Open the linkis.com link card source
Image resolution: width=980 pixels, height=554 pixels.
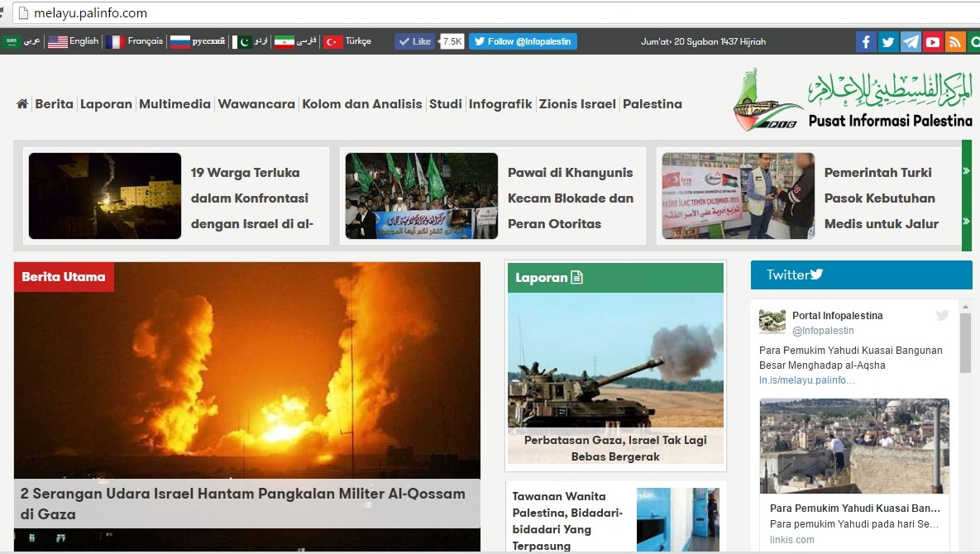792,540
